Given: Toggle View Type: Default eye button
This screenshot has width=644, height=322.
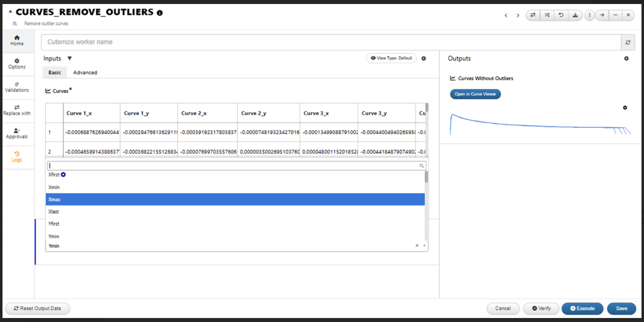Looking at the screenshot, I should click(x=392, y=58).
